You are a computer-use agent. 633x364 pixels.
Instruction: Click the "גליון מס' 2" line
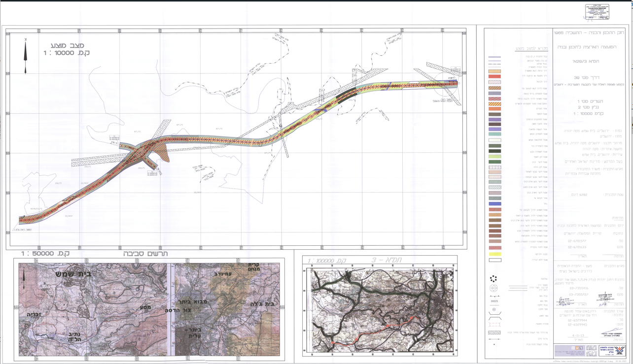(589, 107)
